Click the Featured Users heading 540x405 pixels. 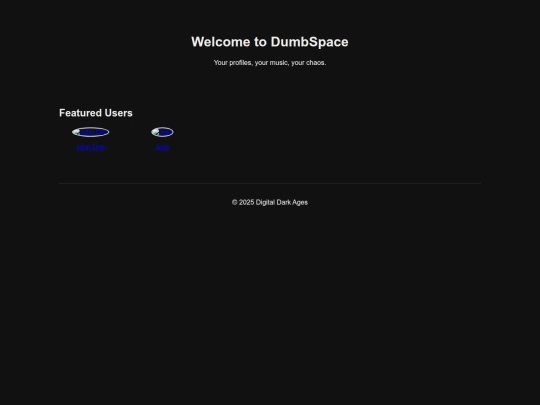point(96,113)
